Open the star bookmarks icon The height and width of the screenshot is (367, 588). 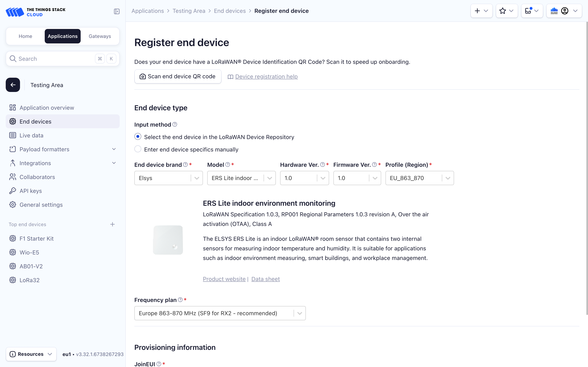point(502,11)
